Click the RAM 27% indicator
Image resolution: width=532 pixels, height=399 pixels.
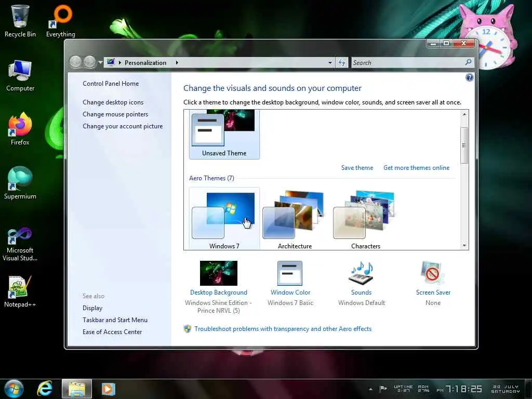pos(423,389)
